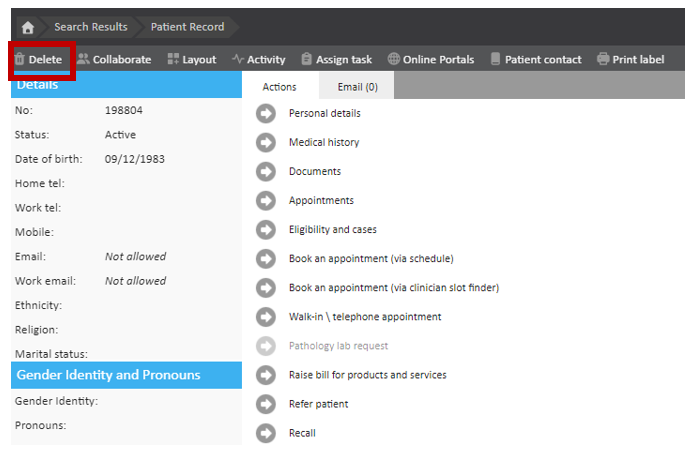693x464 pixels.
Task: Switch to the Email (0) tab
Action: click(x=357, y=87)
